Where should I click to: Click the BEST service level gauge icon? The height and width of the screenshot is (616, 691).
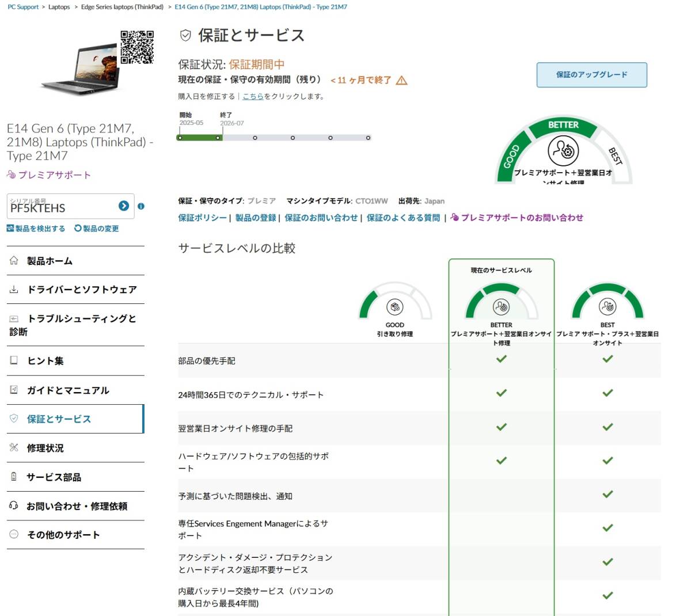pyautogui.click(x=608, y=307)
